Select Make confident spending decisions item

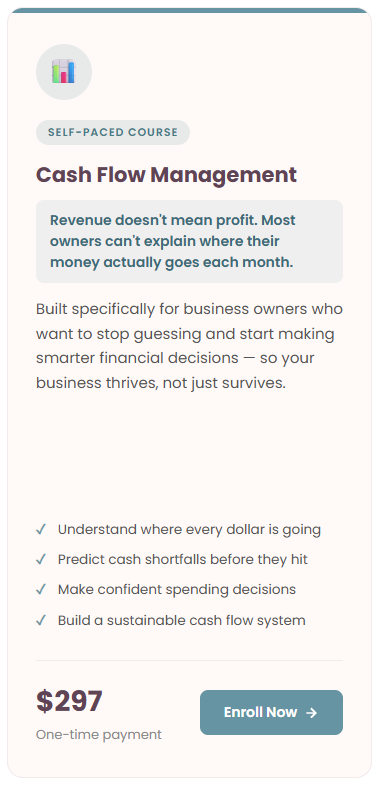click(177, 590)
